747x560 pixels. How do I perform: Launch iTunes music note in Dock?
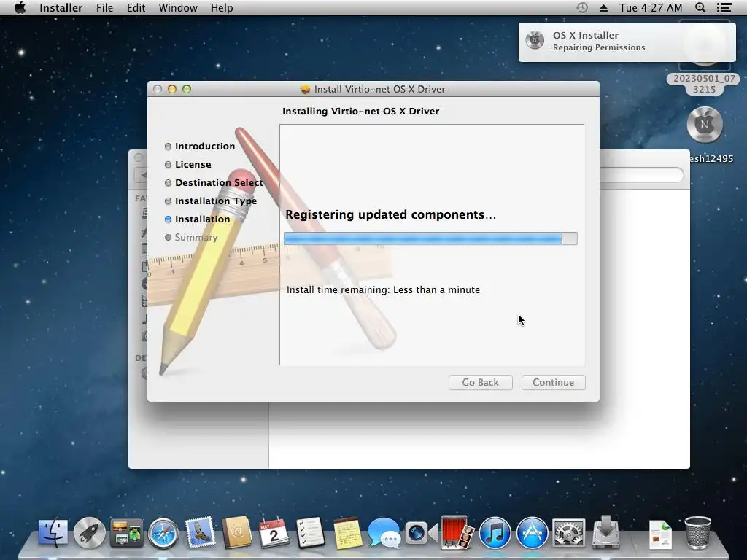pyautogui.click(x=495, y=533)
